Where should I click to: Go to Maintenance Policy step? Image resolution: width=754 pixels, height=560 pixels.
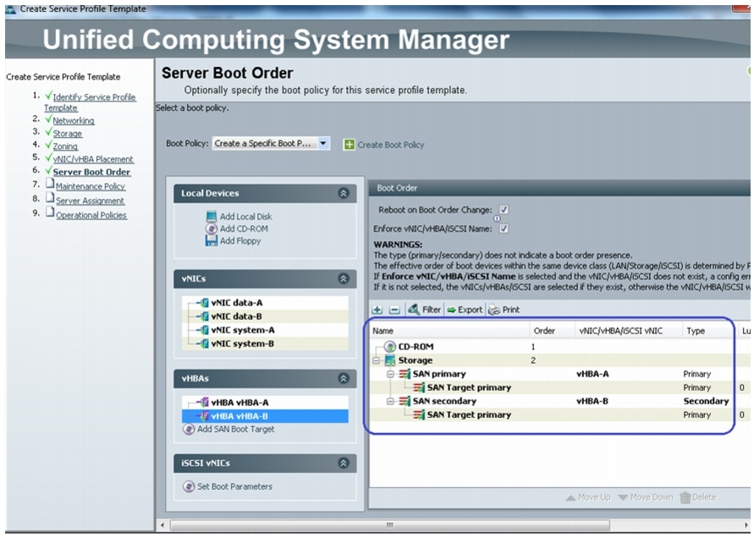(91, 186)
